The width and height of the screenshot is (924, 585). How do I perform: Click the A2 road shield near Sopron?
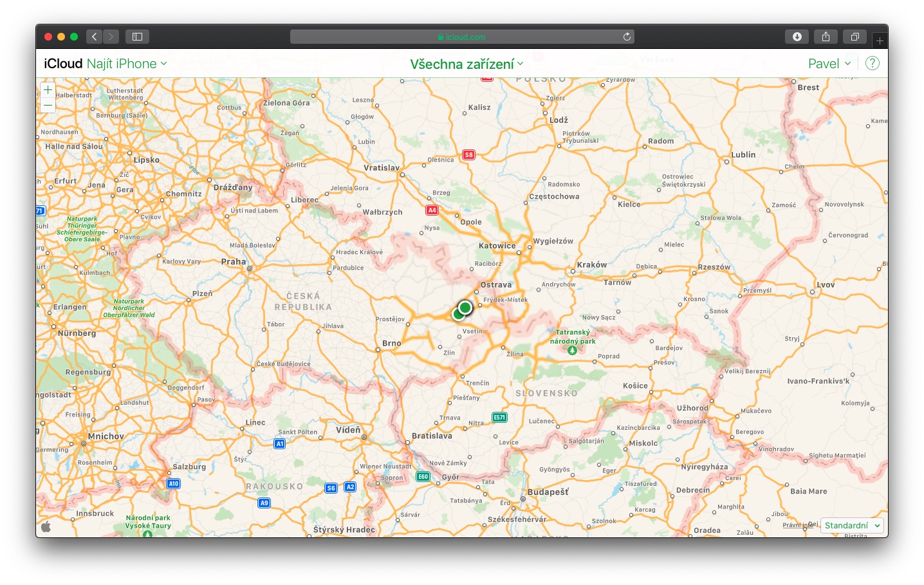[x=350, y=487]
